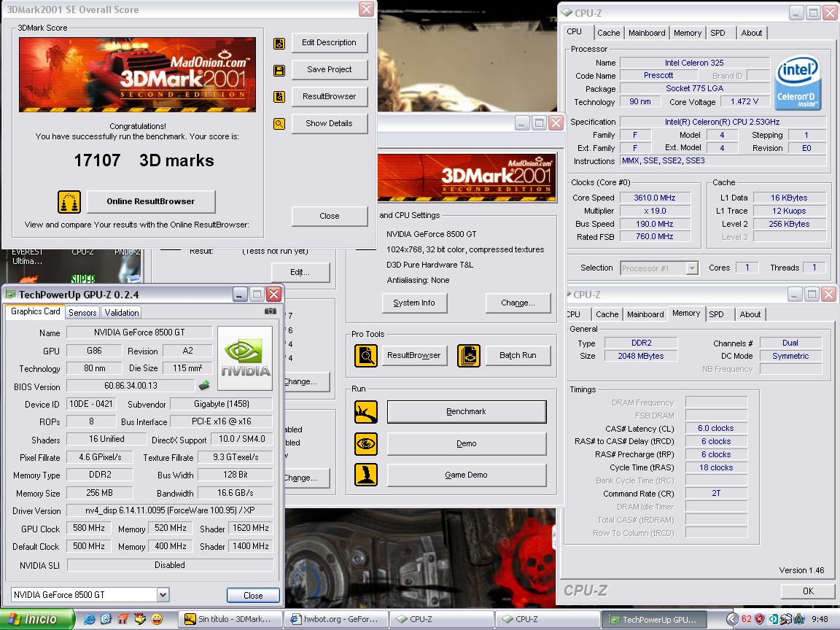Click the GPU Clock 580 MHz field
The height and width of the screenshot is (630, 840).
(89, 528)
